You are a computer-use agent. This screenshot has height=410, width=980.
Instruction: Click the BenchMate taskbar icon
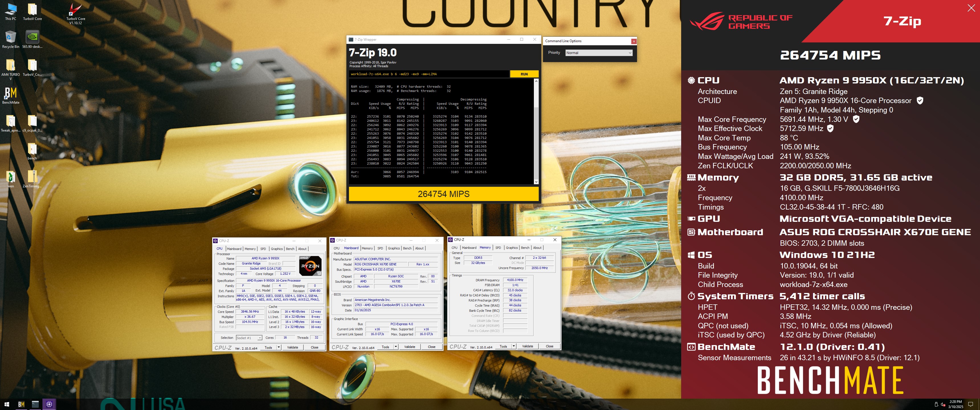point(21,404)
